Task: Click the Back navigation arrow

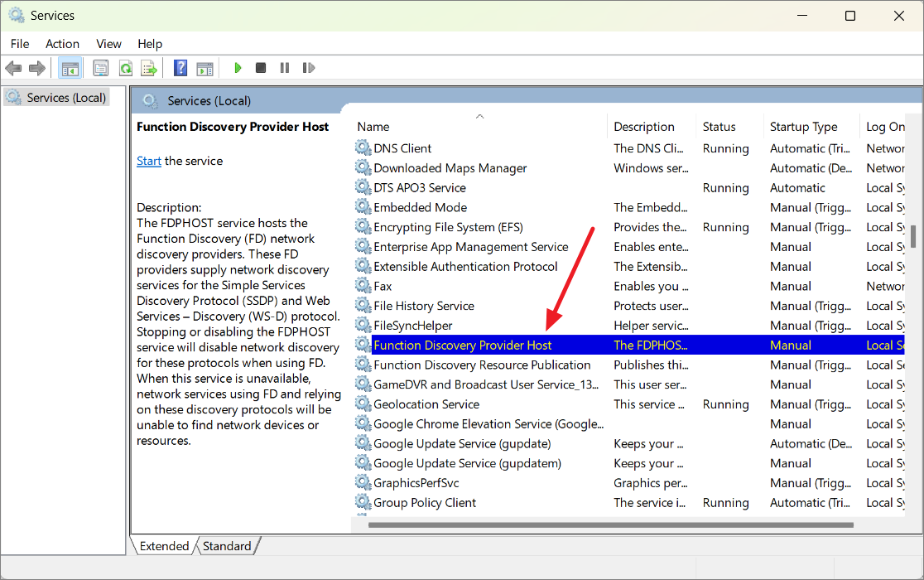Action: (13, 67)
